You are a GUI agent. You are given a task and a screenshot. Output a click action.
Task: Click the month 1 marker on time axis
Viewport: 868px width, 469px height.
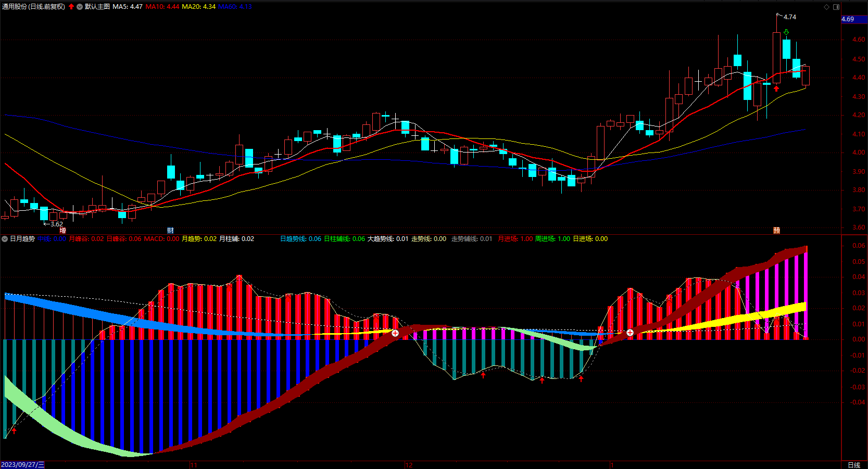[612, 465]
